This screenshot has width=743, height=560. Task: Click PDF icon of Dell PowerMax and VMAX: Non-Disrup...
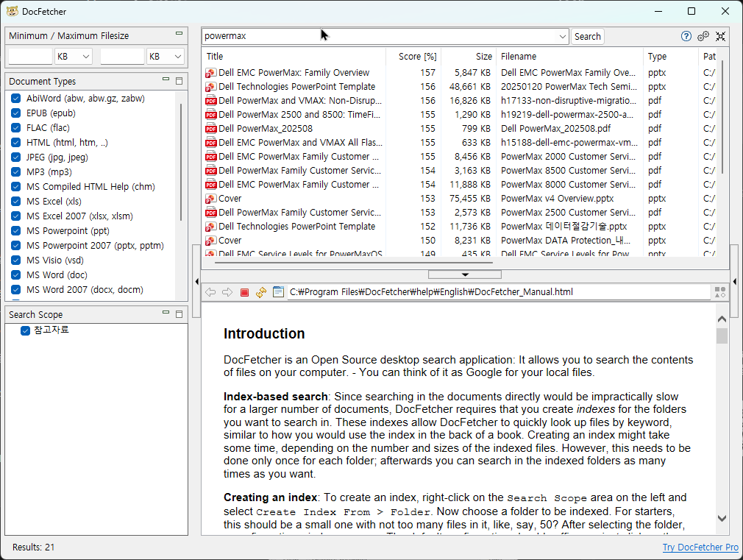pos(211,101)
